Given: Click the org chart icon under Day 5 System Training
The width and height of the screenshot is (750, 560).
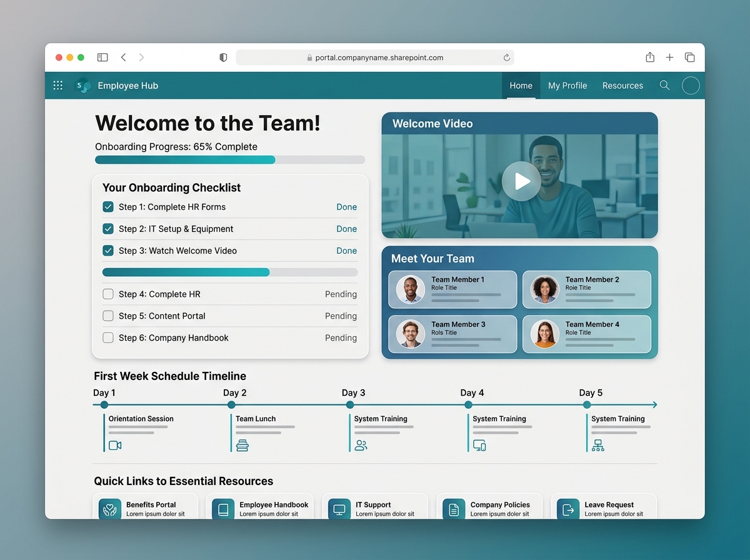Looking at the screenshot, I should 598,446.
